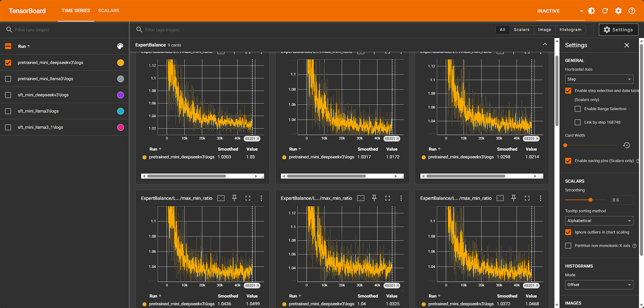644x308 pixels.
Task: Toggle full size on the card with Value 1.0468
Action: coord(527,198)
